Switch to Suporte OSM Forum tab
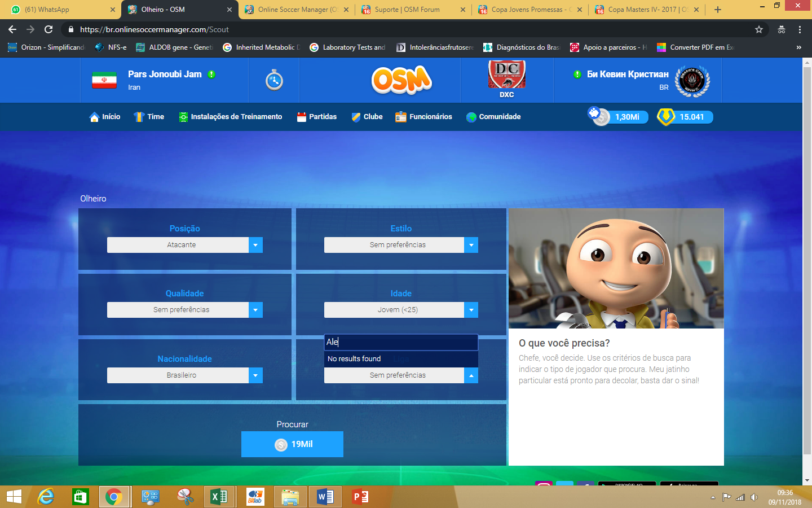 (x=413, y=10)
